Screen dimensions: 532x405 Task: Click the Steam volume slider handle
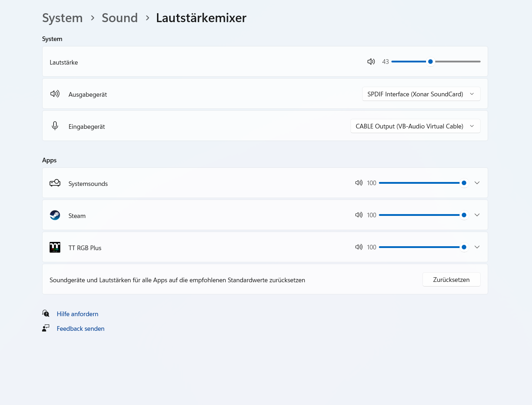pos(464,215)
